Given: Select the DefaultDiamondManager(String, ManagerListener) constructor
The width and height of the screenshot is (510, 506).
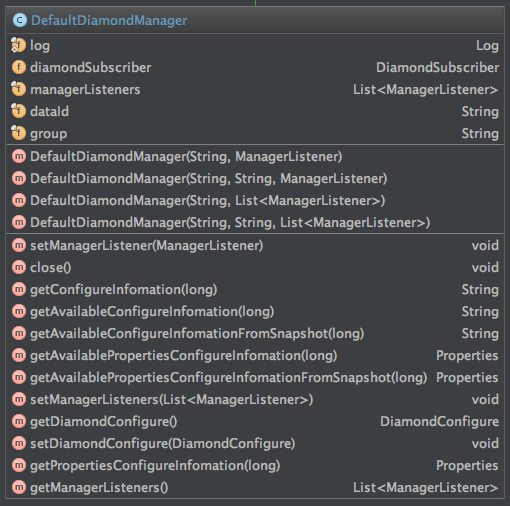Looking at the screenshot, I should pyautogui.click(x=255, y=156).
